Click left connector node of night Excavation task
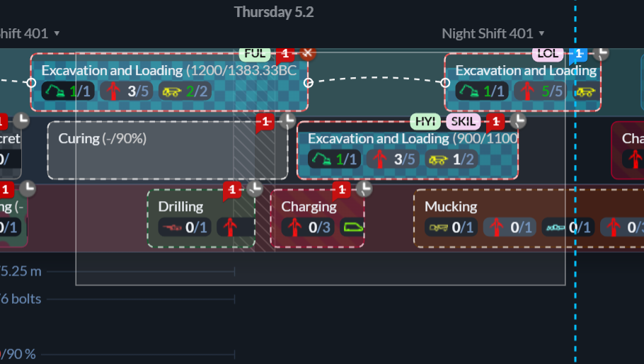Screen dimensions: 644x364 coord(445,83)
